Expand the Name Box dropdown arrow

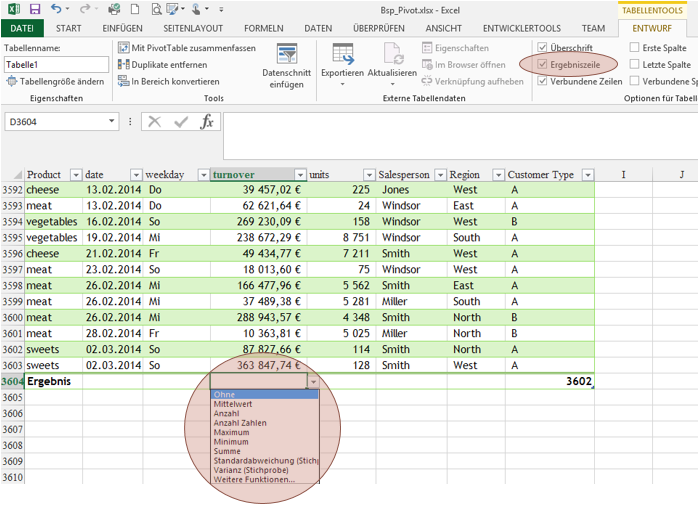pyautogui.click(x=112, y=121)
